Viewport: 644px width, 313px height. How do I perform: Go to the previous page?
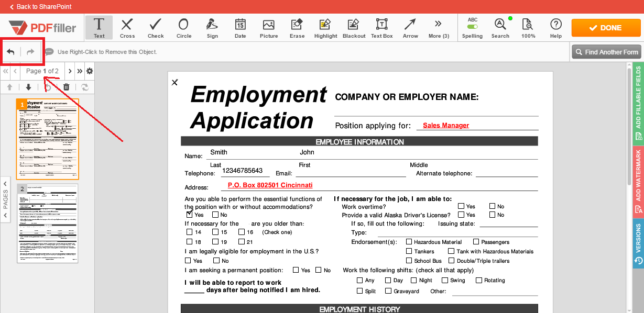15,71
